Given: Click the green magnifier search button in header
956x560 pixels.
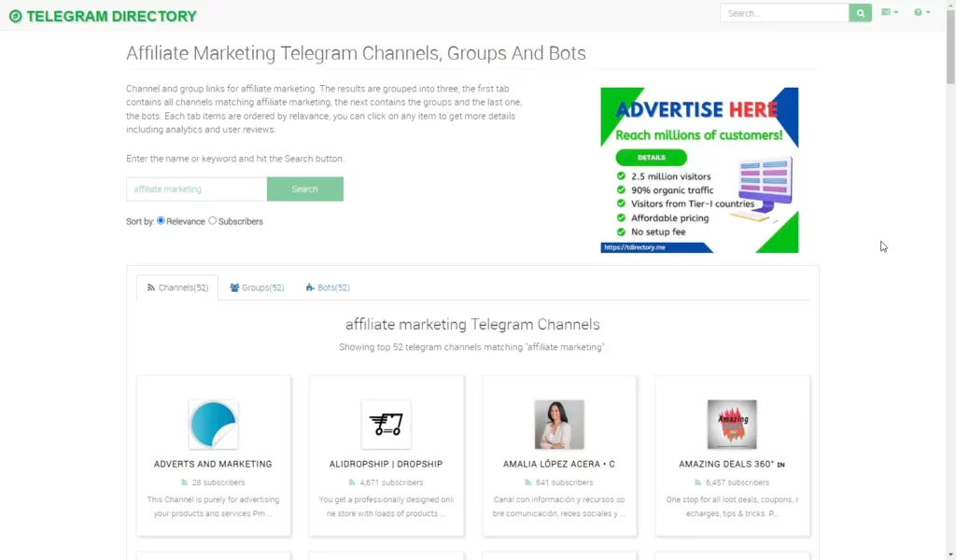Looking at the screenshot, I should [860, 13].
